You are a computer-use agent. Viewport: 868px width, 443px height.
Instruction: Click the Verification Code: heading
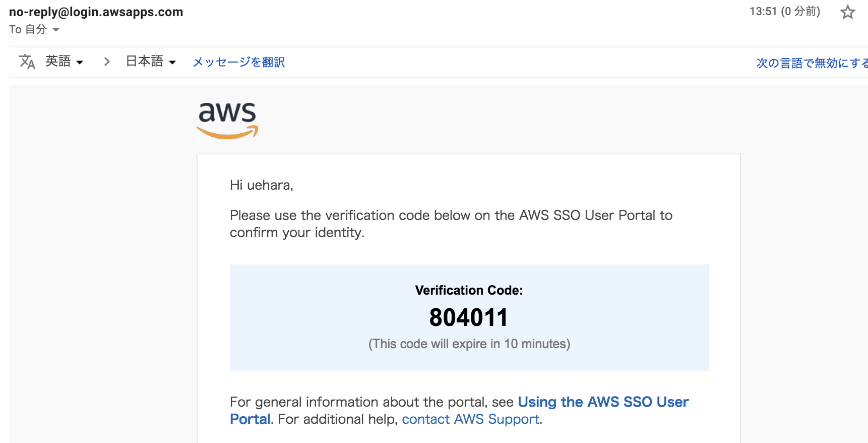coord(469,290)
